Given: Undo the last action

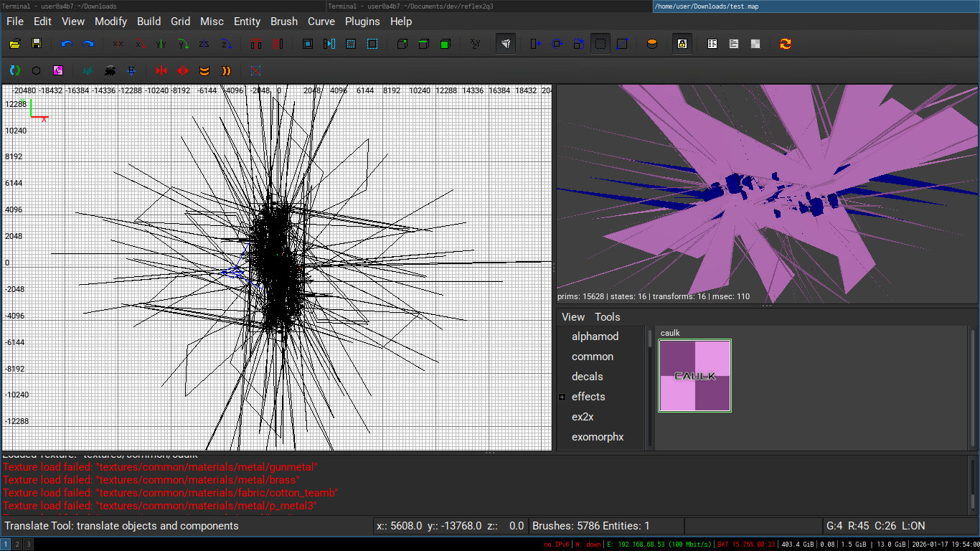Looking at the screenshot, I should pos(67,44).
